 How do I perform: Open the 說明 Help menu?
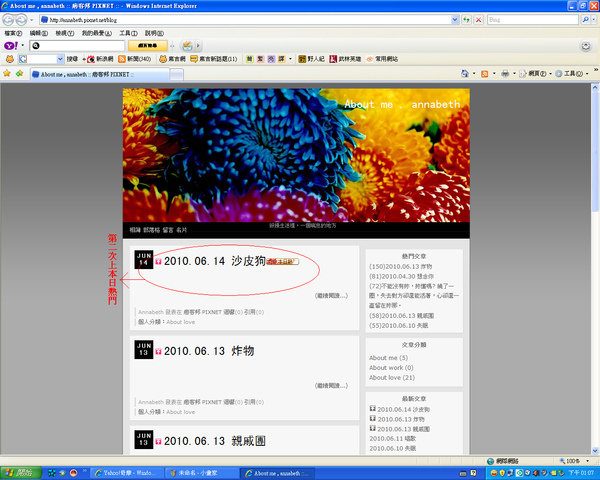[154, 33]
